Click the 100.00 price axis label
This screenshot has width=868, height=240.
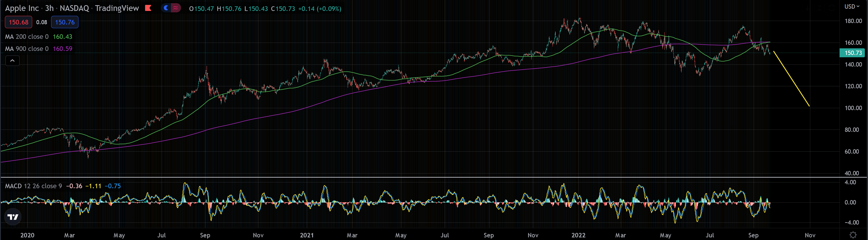click(853, 108)
